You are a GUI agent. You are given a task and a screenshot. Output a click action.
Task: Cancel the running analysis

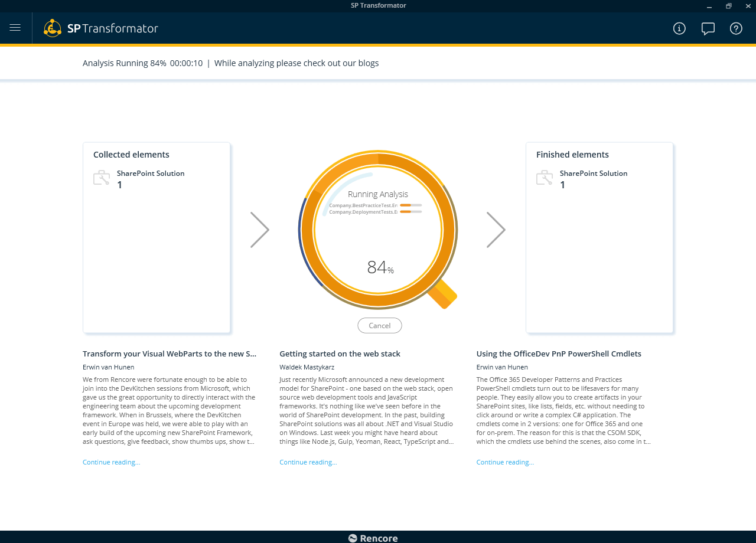click(x=380, y=326)
